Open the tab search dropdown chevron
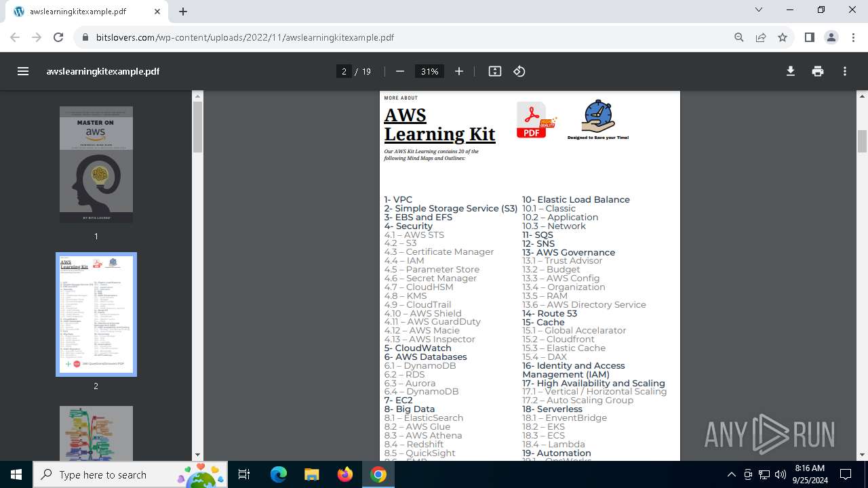The width and height of the screenshot is (868, 488). point(759,9)
